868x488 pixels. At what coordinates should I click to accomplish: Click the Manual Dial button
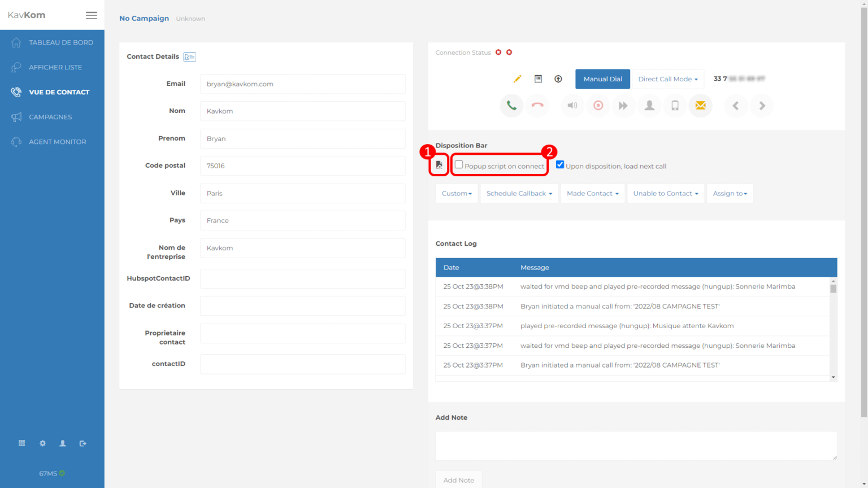pyautogui.click(x=602, y=79)
